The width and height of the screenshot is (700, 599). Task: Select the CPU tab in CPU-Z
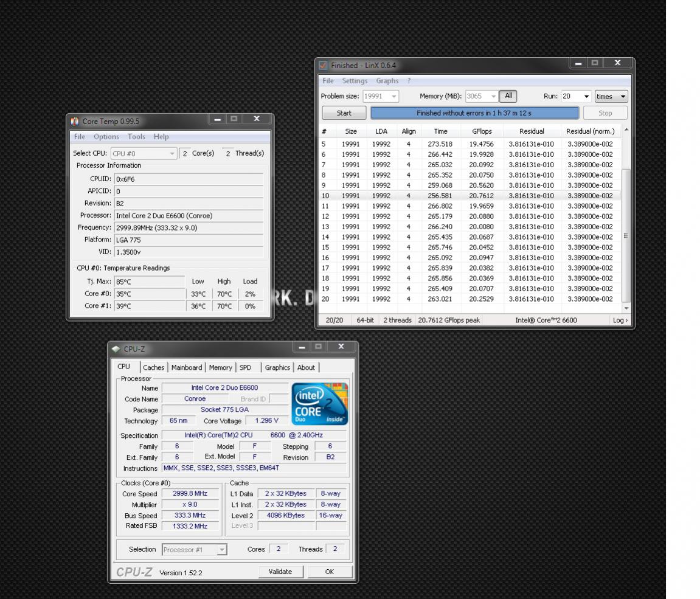123,367
